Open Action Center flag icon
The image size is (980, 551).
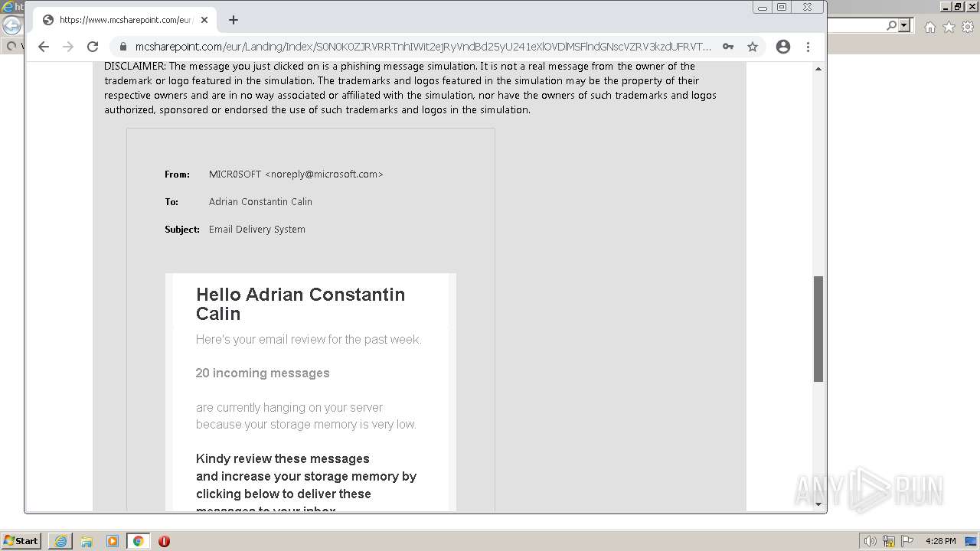(x=907, y=541)
